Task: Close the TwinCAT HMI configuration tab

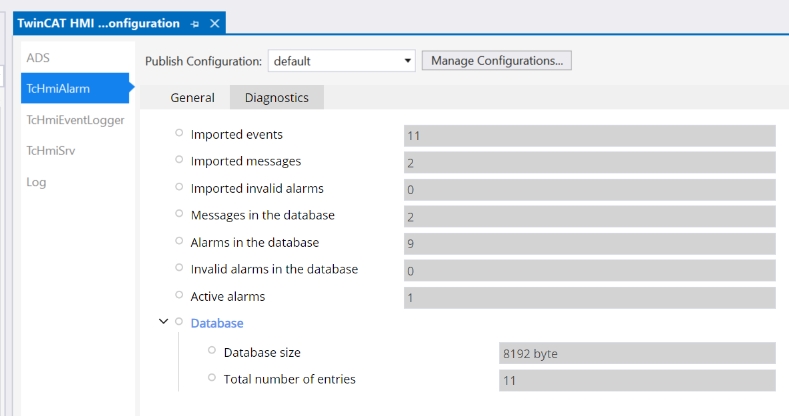Action: coord(214,23)
